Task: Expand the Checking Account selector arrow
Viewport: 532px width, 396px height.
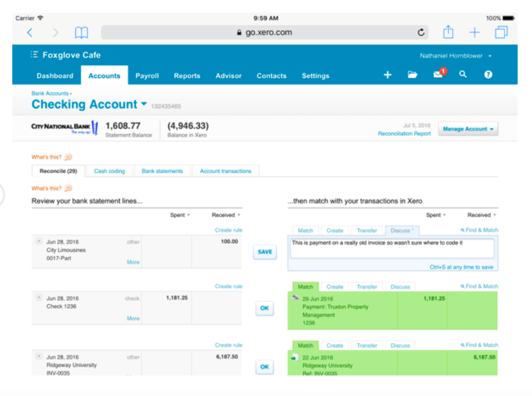Action: click(x=144, y=103)
